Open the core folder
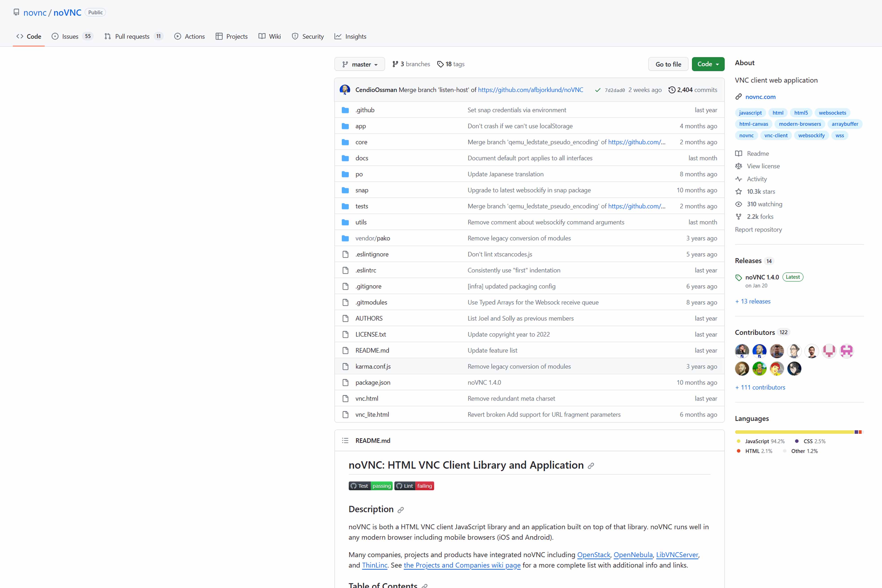This screenshot has height=588, width=882. pyautogui.click(x=361, y=142)
